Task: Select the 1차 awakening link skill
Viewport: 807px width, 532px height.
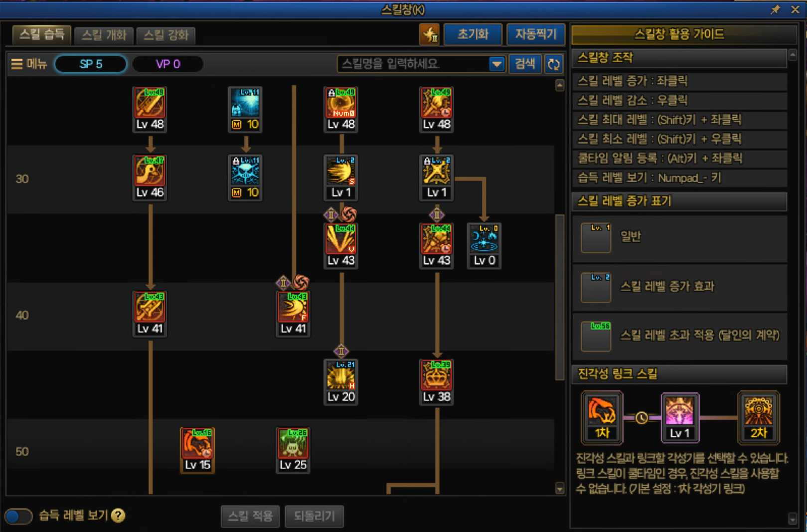Action: tap(602, 417)
